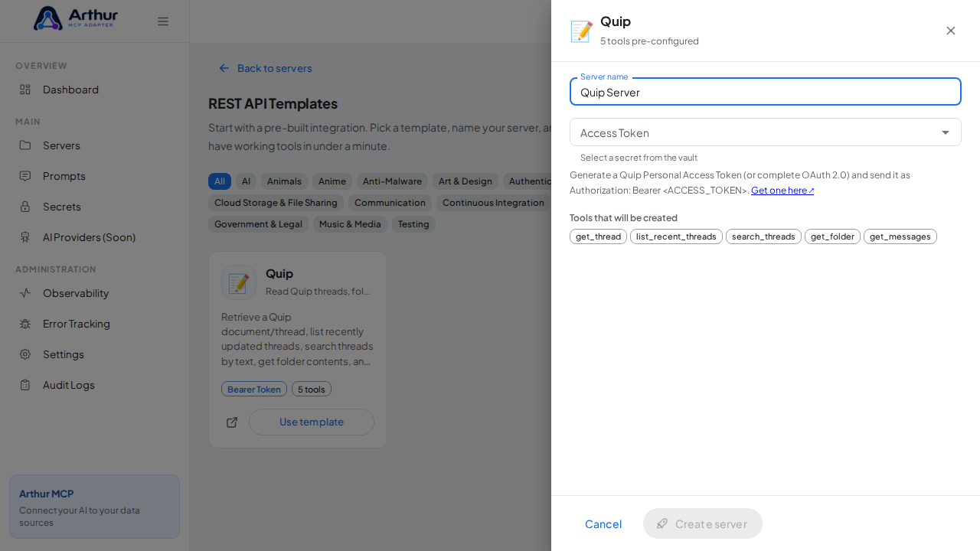Close the Quip panel
The image size is (980, 551).
pos(951,31)
